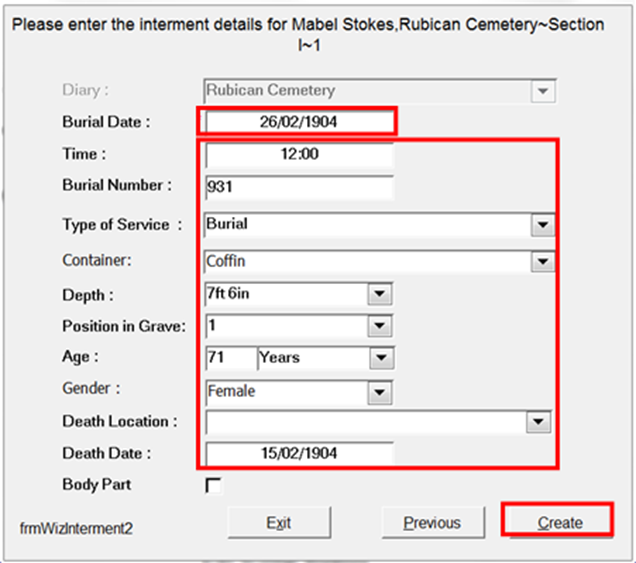This screenshot has width=636, height=563.
Task: Open the Death Location dropdown arrow
Action: tap(538, 422)
